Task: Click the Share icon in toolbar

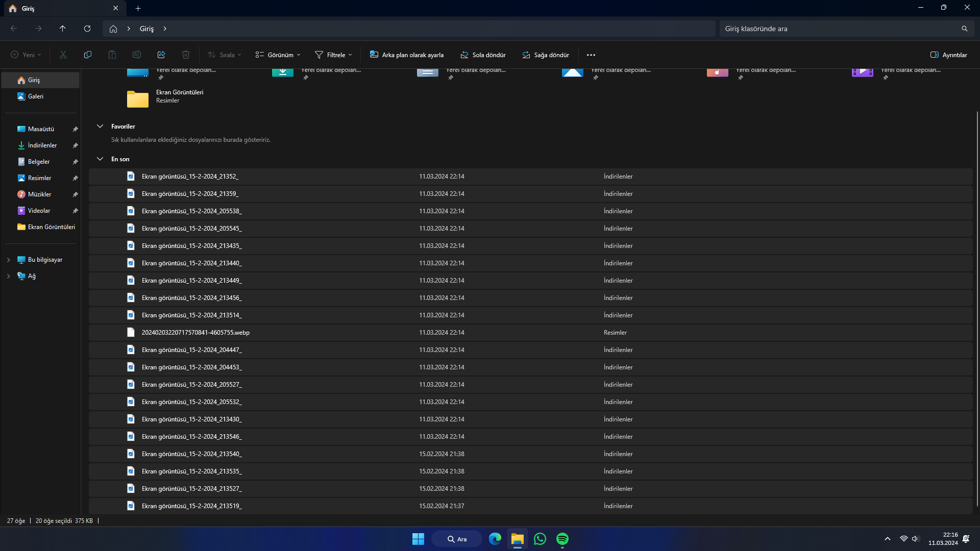Action: click(x=161, y=55)
